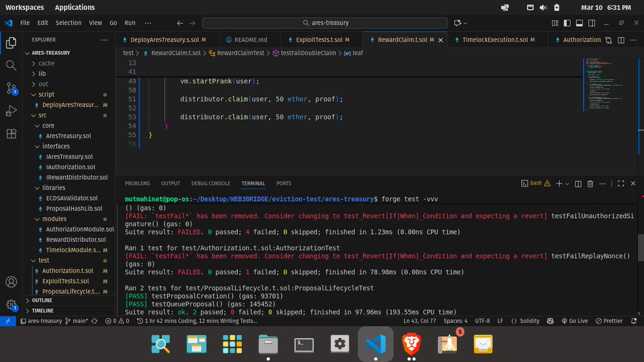The image size is (644, 362).
Task: Click Go Live in status bar
Action: pos(575,321)
